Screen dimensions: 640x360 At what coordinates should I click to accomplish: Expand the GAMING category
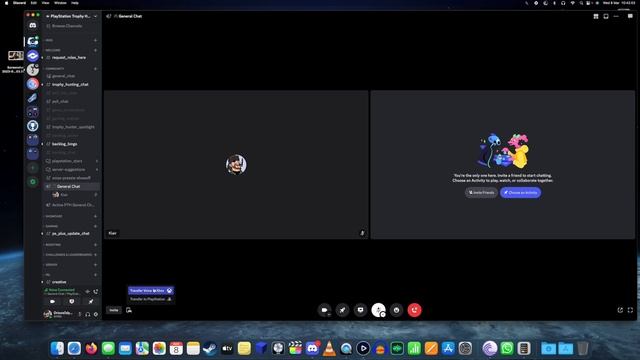(51, 226)
